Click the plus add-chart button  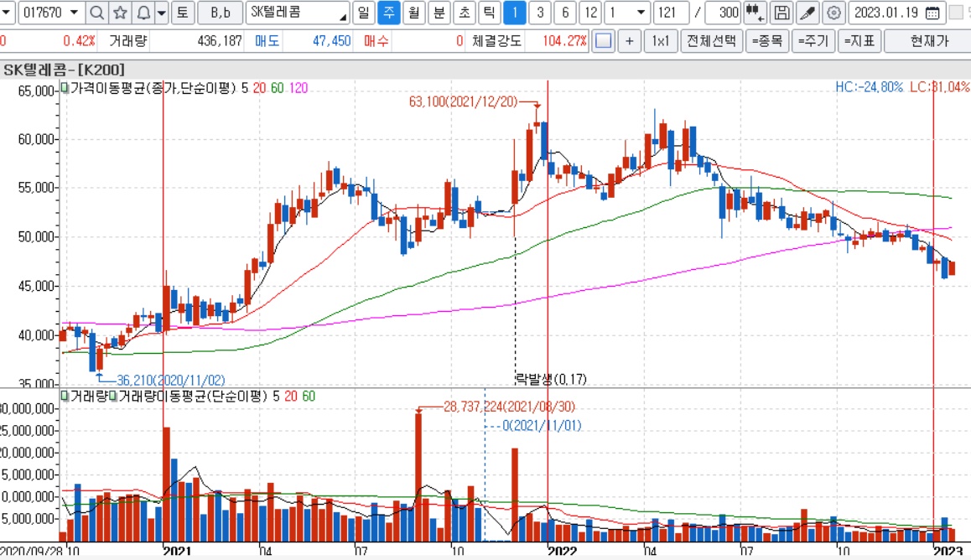point(629,41)
